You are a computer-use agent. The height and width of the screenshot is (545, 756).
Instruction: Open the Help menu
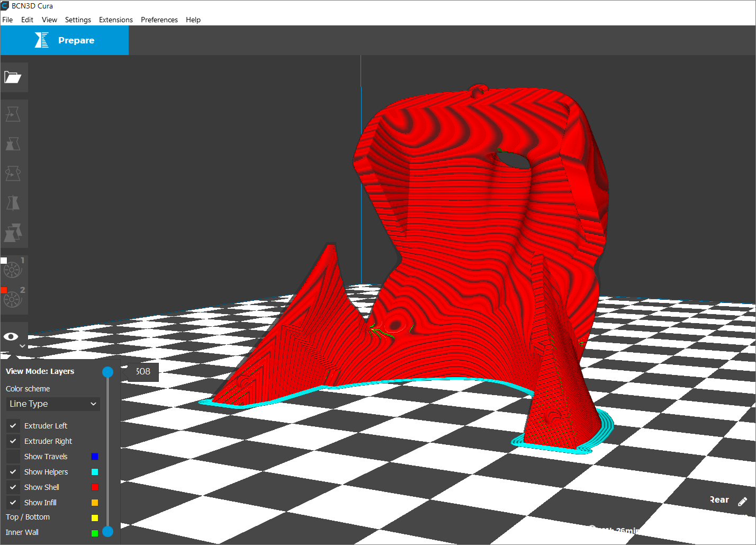click(193, 20)
